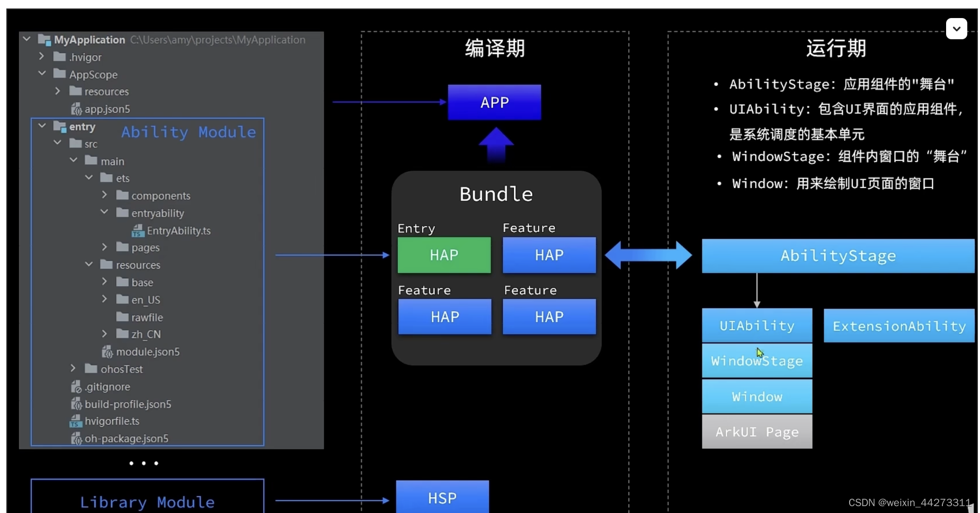
Task: Click the oh-package.json5 file icon
Action: click(76, 438)
